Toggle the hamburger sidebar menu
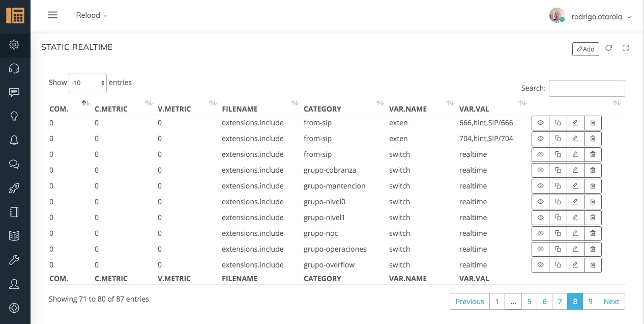 coord(52,15)
